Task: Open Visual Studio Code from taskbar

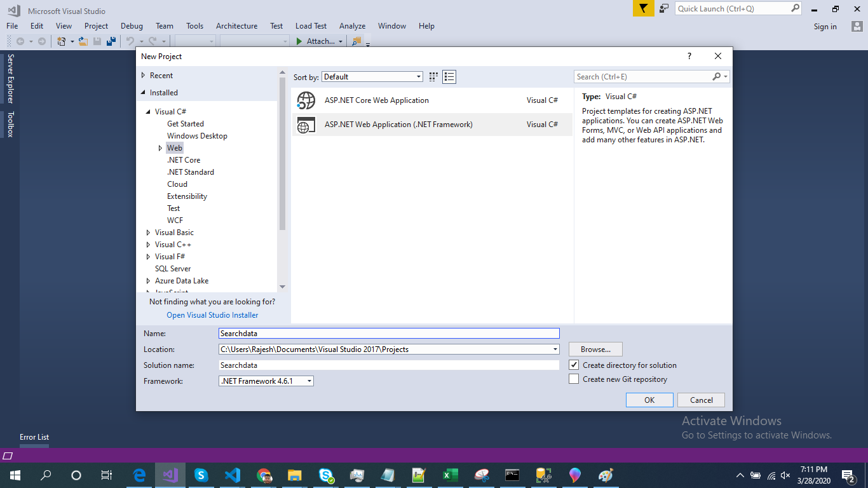Action: point(233,475)
